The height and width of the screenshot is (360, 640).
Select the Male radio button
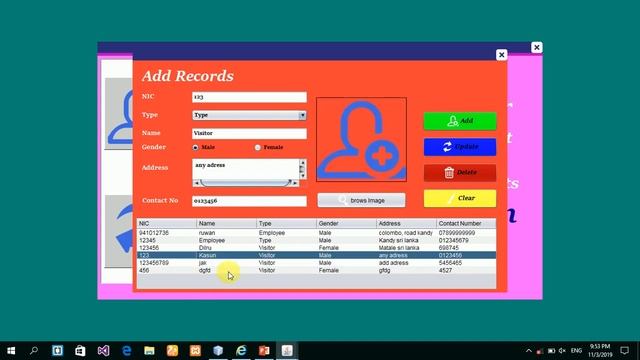[196, 147]
